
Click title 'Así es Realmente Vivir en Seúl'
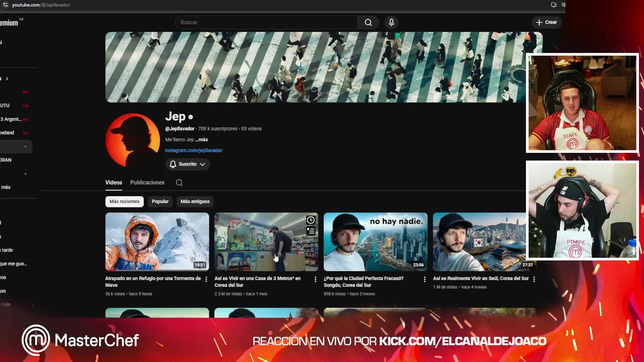coord(481,279)
